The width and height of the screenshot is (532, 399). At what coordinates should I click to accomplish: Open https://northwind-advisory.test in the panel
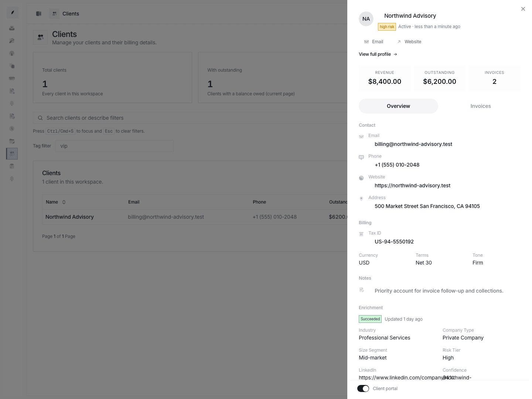[x=413, y=185]
